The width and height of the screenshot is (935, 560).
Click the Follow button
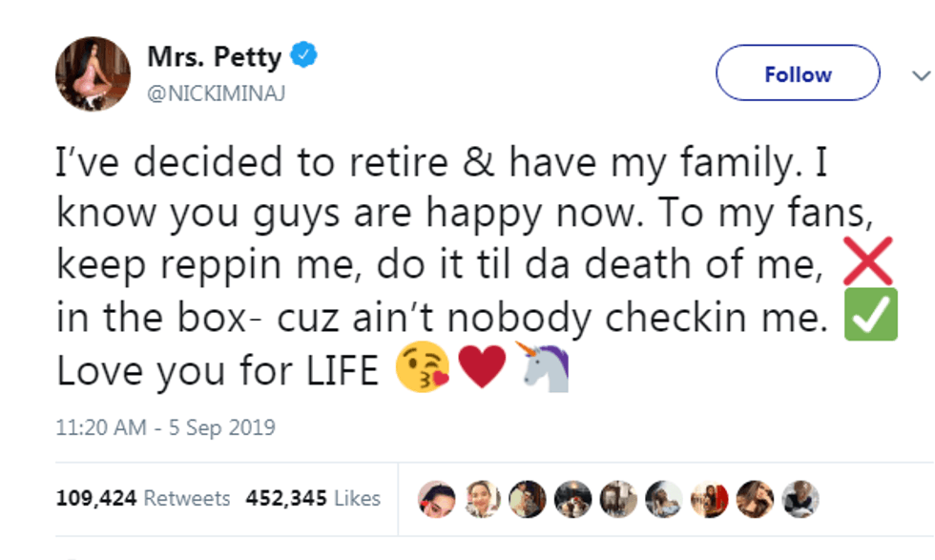click(x=798, y=73)
